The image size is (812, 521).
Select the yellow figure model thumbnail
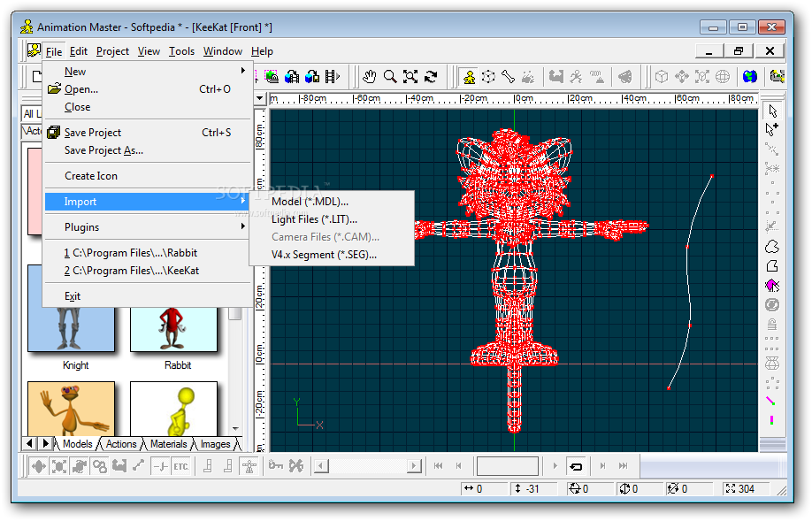pyautogui.click(x=173, y=408)
